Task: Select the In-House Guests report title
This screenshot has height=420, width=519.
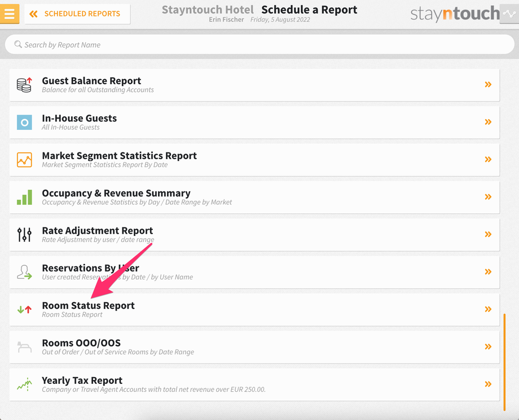Action: tap(79, 118)
